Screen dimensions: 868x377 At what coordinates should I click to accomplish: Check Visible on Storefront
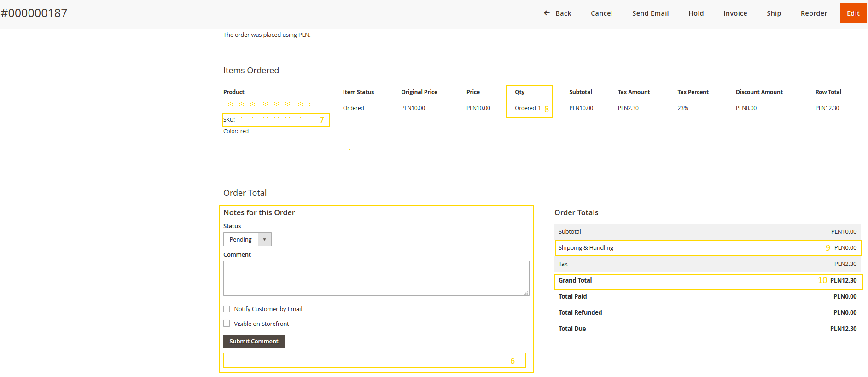click(227, 324)
